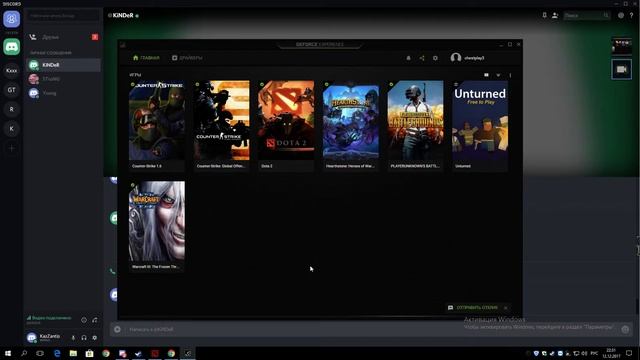Open Steam from the taskbar
This screenshot has width=640, height=360.
[x=138, y=353]
